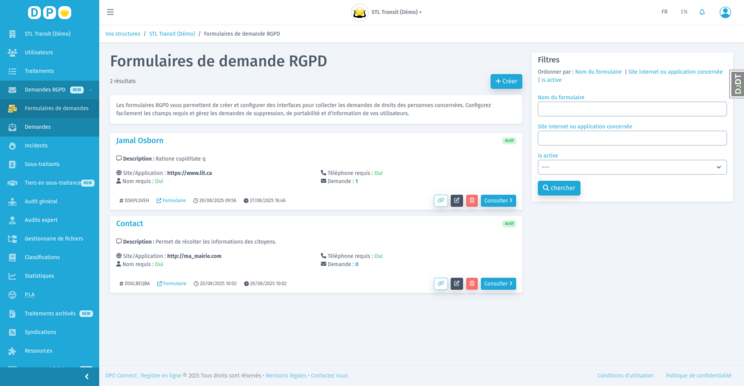The image size is (744, 386).
Task: Click Consulter for Contact form
Action: [498, 284]
